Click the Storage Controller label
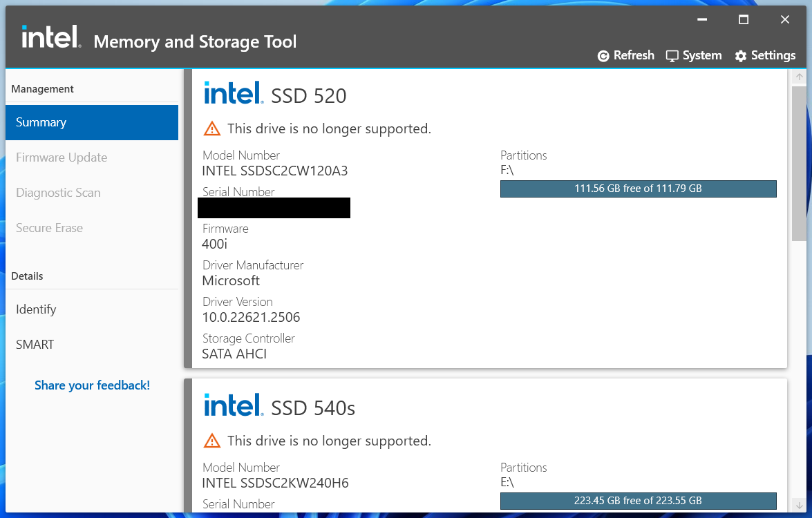Viewport: 812px width, 518px height. point(249,338)
